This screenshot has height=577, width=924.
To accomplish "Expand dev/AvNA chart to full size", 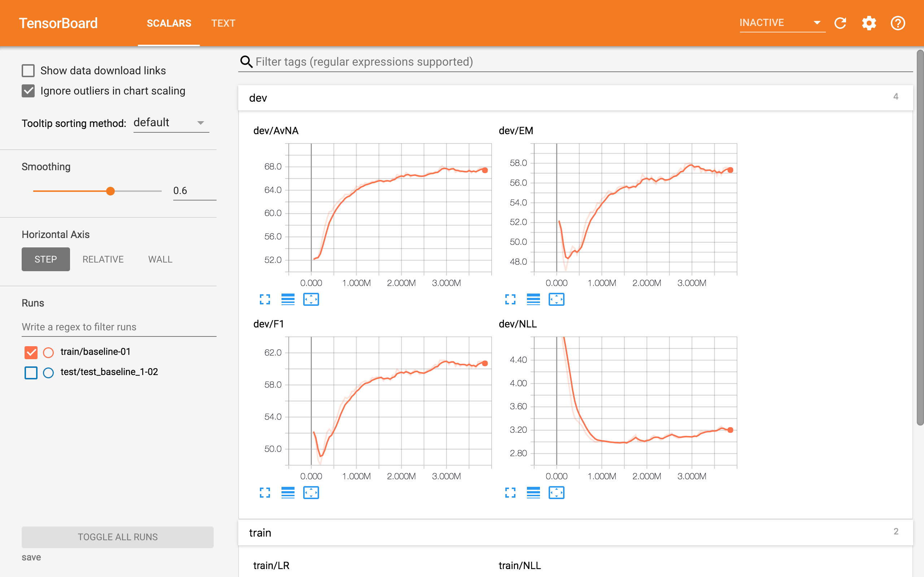I will coord(265,300).
